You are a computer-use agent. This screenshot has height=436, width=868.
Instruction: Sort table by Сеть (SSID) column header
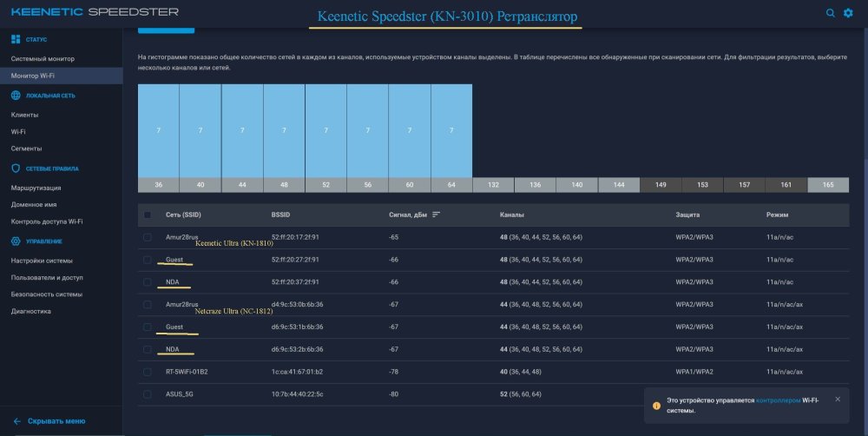(x=183, y=215)
